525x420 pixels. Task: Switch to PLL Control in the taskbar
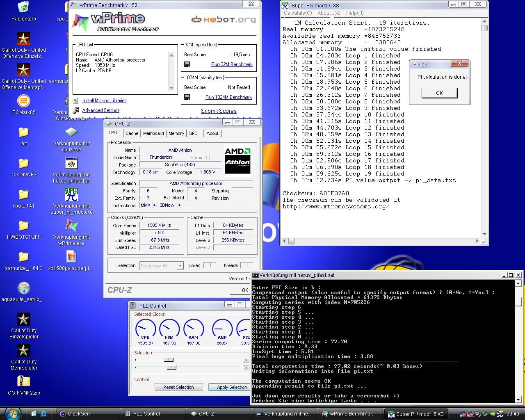[154, 414]
